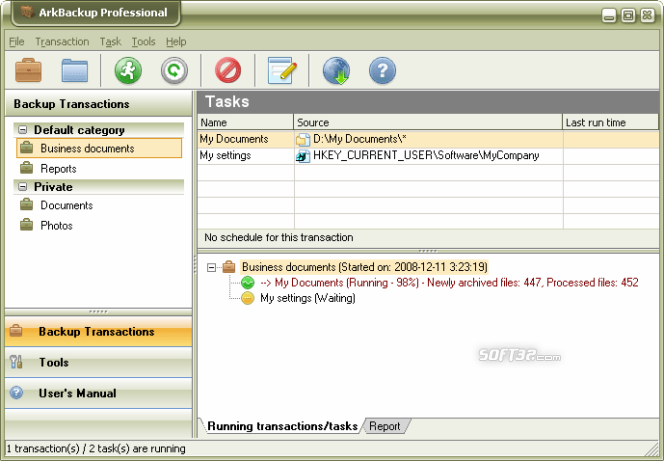Viewport: 664px width, 461px height.
Task: Sort tasks by Name column header
Action: (246, 122)
